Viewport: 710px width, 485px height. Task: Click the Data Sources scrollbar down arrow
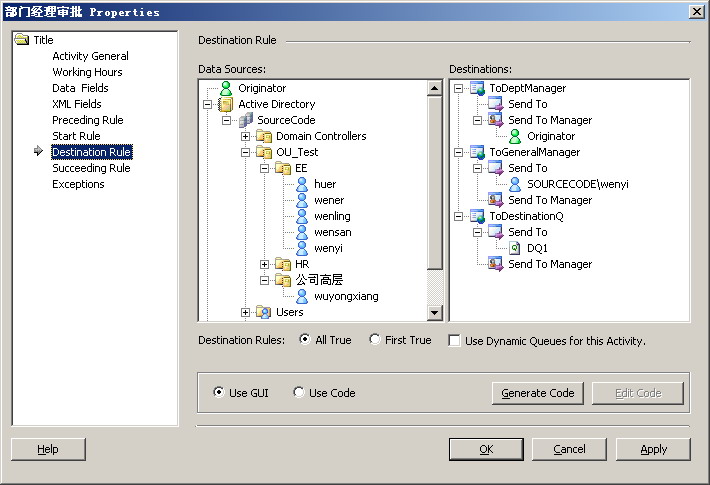coord(434,312)
